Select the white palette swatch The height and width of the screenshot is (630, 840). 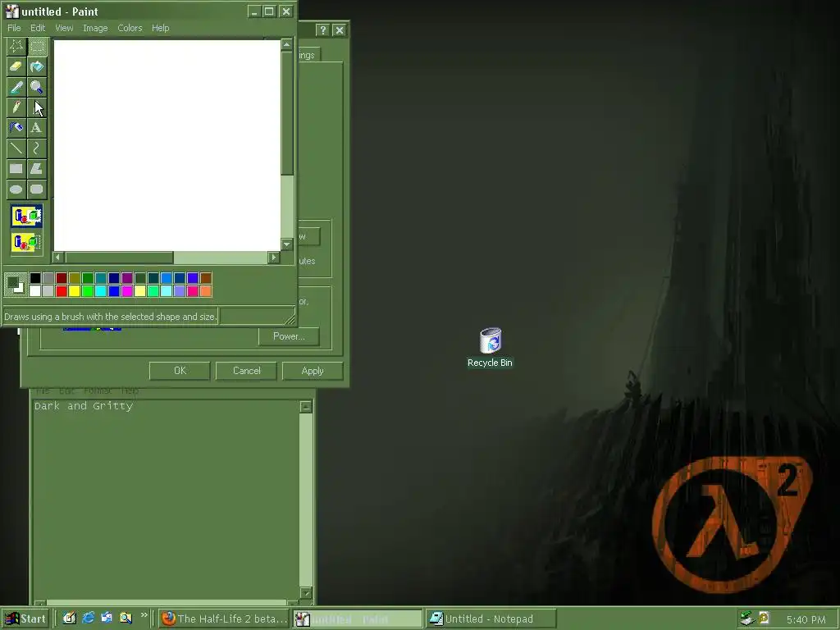tap(34, 291)
